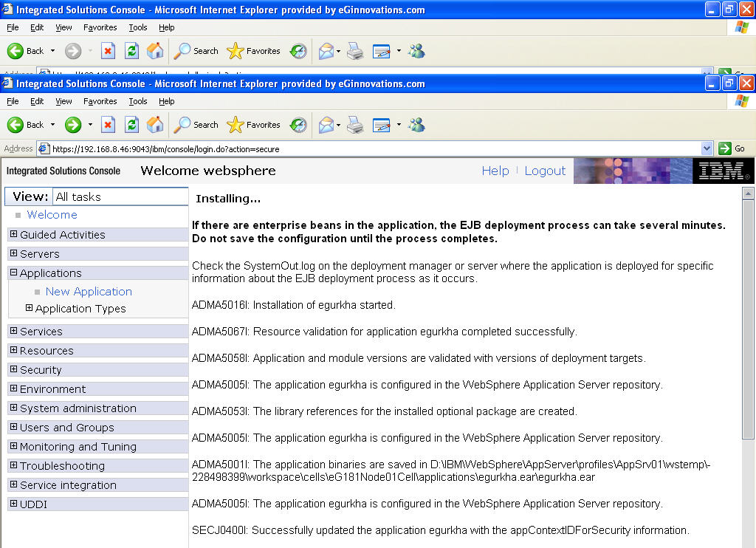756x548 pixels.
Task: Click the Stop icon in the front browser toolbar
Action: [x=108, y=125]
